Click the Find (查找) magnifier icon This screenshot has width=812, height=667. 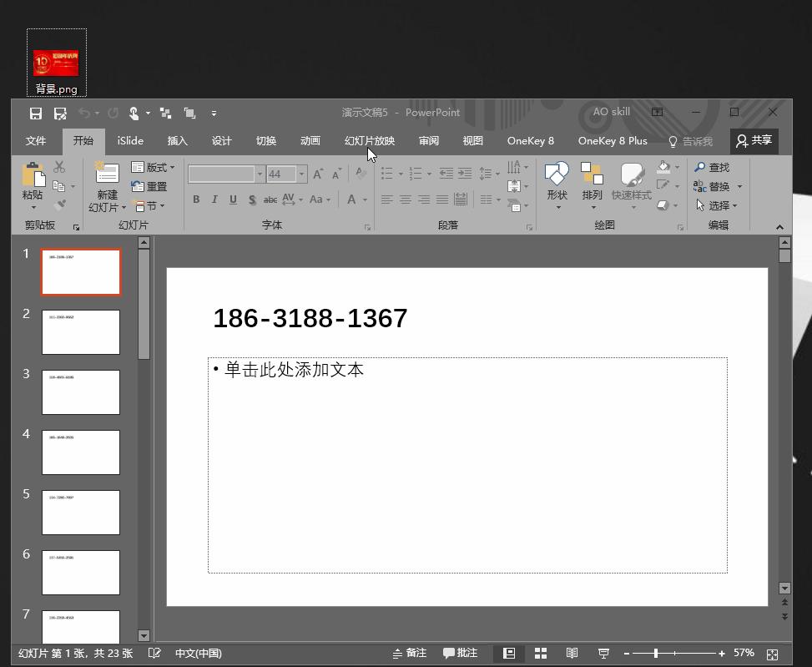point(700,168)
